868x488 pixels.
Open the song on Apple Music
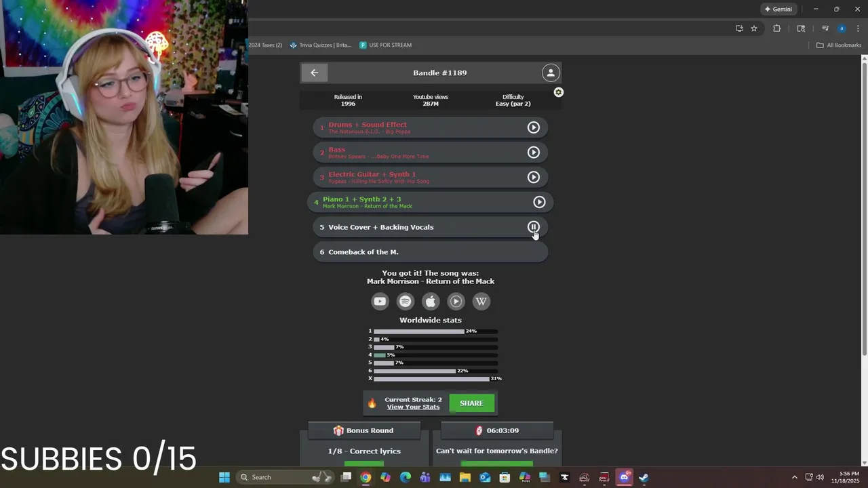(431, 301)
